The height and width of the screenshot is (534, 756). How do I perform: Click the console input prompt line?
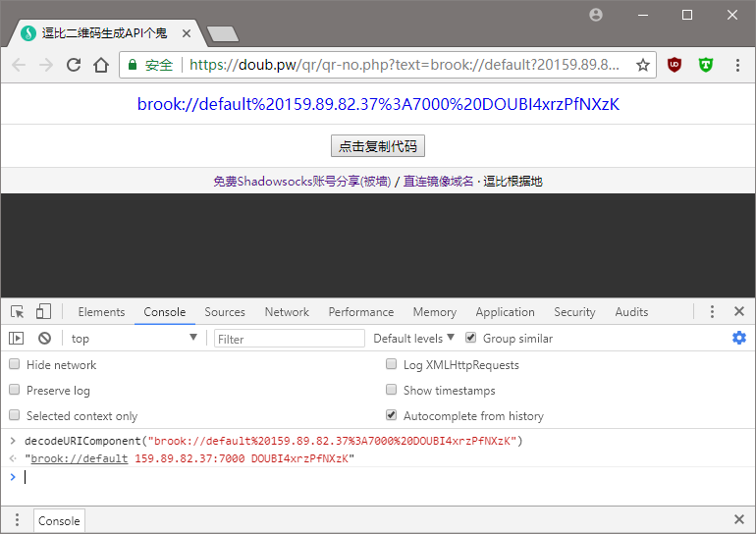pos(378,477)
